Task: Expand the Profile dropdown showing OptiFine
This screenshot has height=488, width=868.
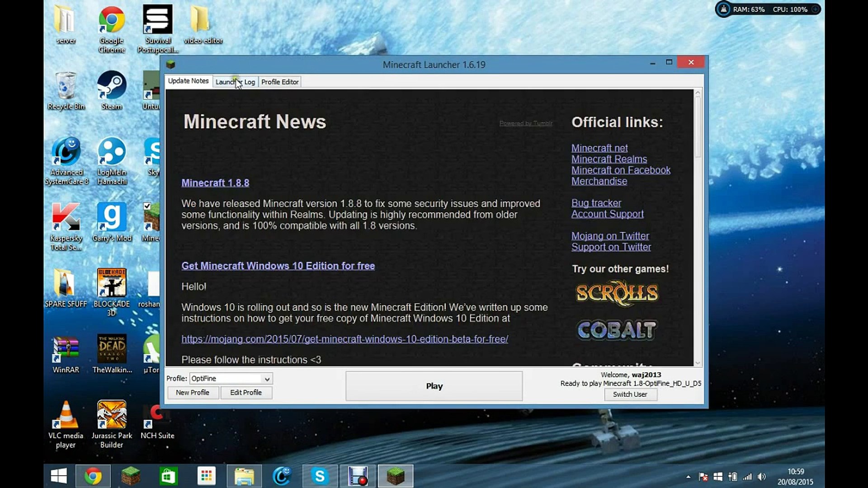Action: [x=267, y=379]
